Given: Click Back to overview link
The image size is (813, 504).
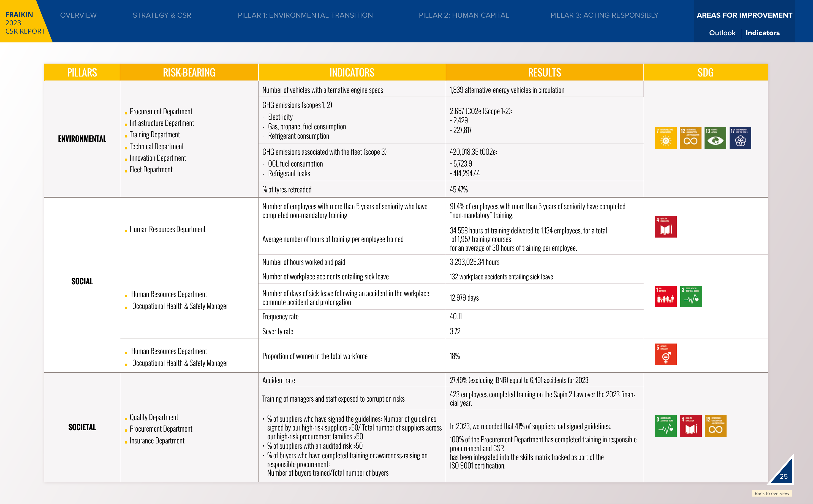Looking at the screenshot, I should pyautogui.click(x=772, y=493).
